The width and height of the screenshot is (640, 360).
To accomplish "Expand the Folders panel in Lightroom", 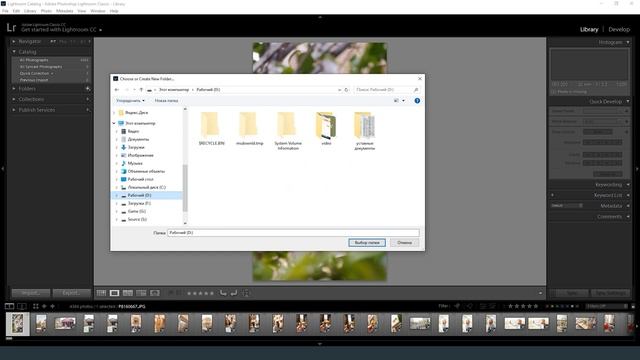I will pyautogui.click(x=14, y=89).
